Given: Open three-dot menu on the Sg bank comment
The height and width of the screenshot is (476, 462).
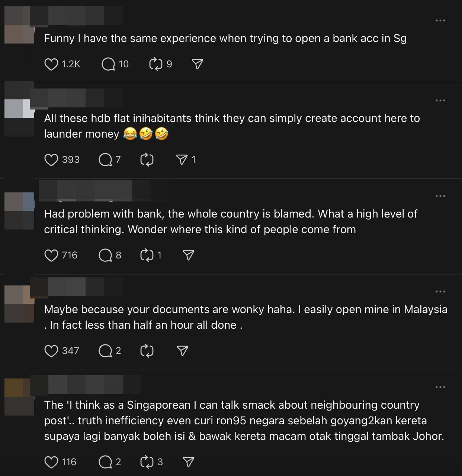Looking at the screenshot, I should [x=440, y=20].
